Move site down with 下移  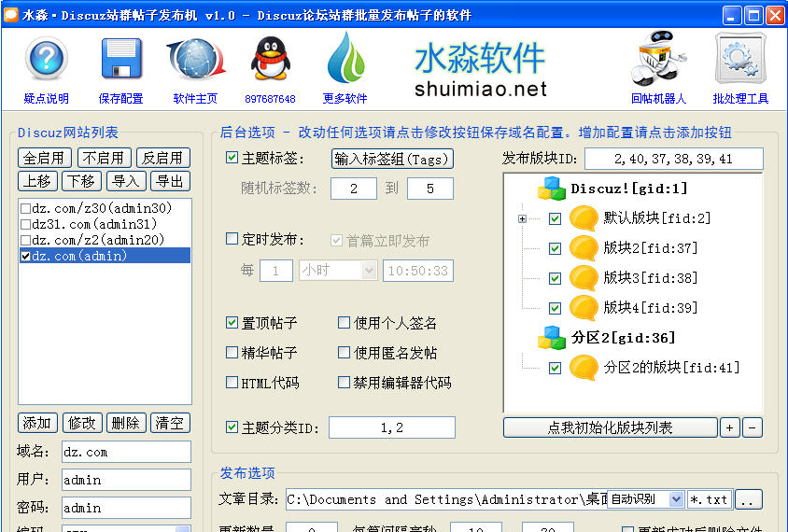[x=82, y=181]
